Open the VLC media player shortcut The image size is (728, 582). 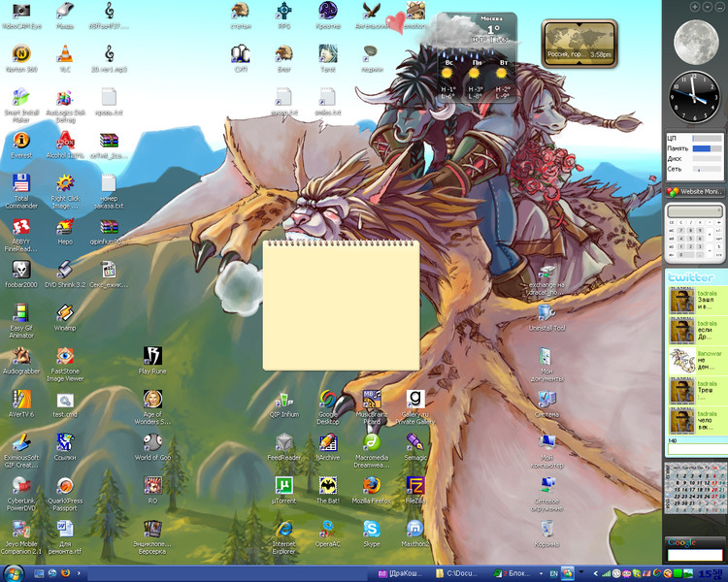point(65,58)
